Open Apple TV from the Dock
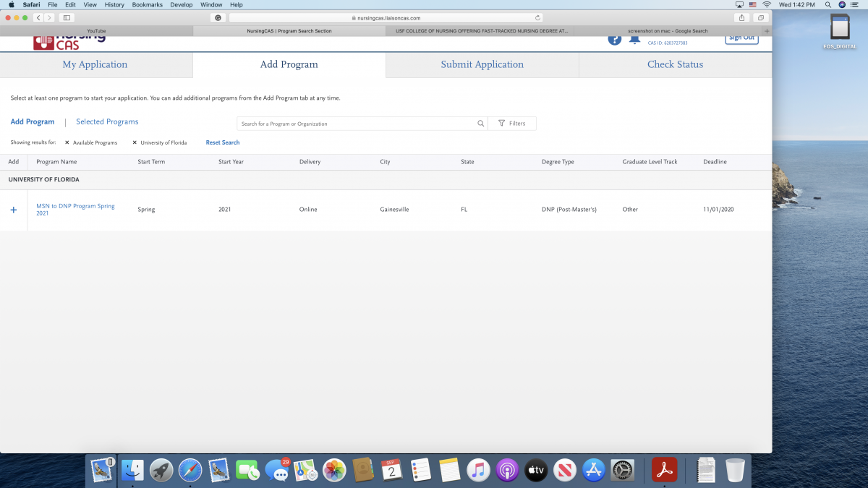 536,470
